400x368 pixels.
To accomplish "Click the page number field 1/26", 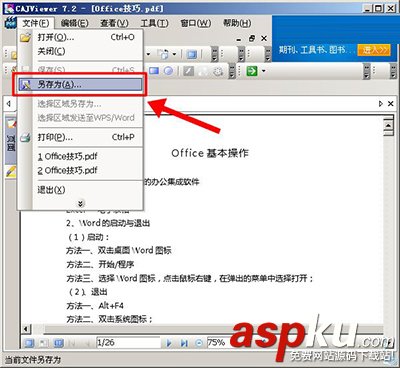I will click(128, 343).
